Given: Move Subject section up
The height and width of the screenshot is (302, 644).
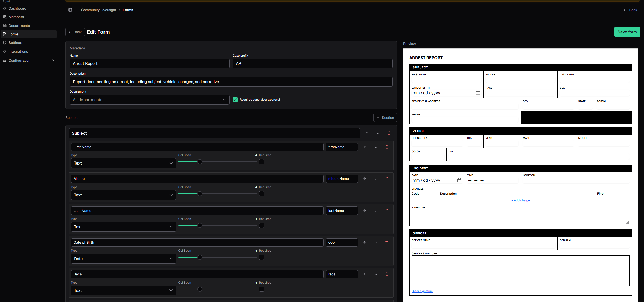Looking at the screenshot, I should [367, 133].
